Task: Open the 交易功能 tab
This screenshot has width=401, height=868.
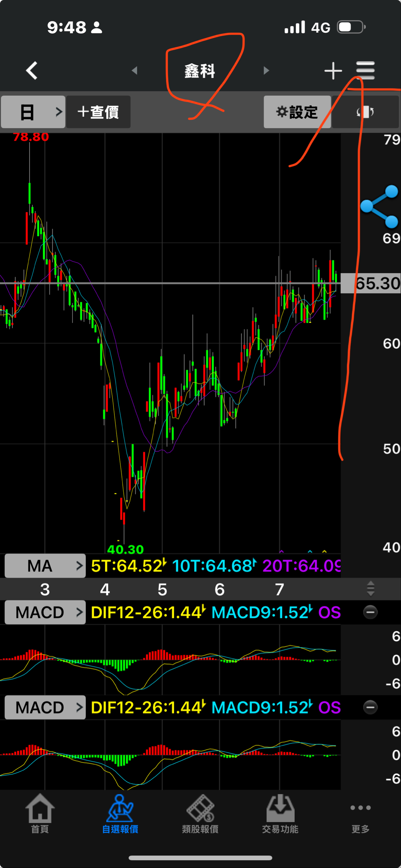Action: 280,814
